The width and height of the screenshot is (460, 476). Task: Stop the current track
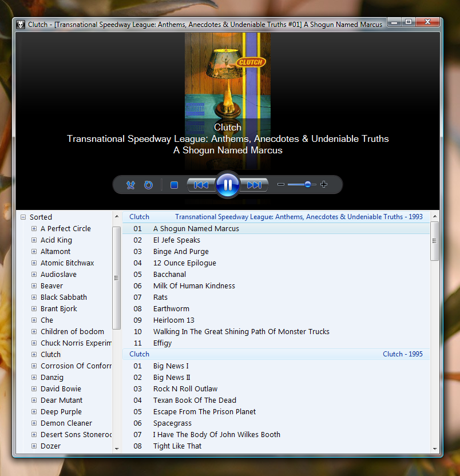(x=174, y=185)
